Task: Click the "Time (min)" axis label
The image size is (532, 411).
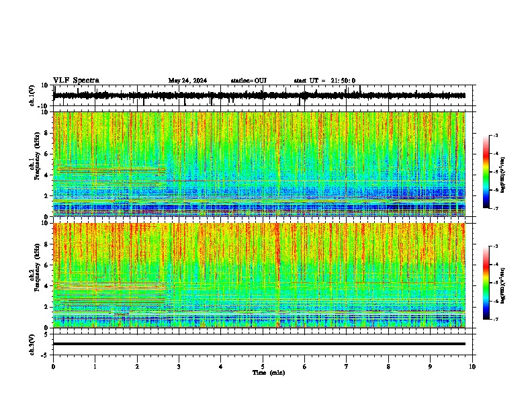Action: click(269, 373)
